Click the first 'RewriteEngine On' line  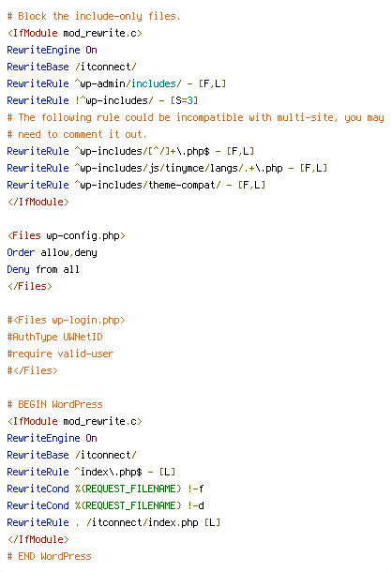click(x=53, y=50)
